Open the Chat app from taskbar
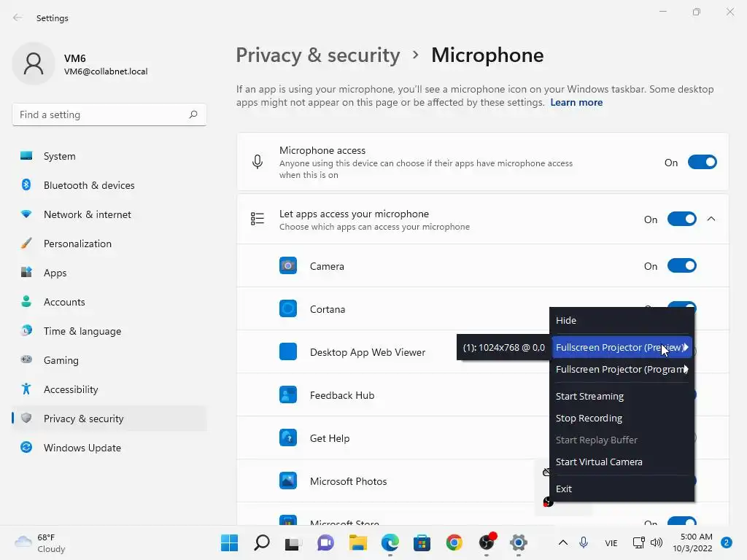The width and height of the screenshot is (747, 560). [326, 542]
